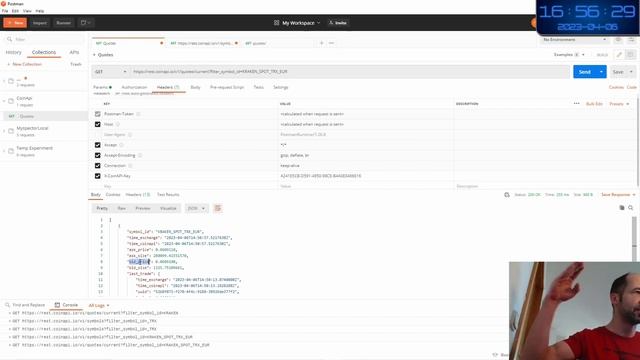640x360 pixels.
Task: Open the Save button dropdown arrow
Action: pos(631,72)
